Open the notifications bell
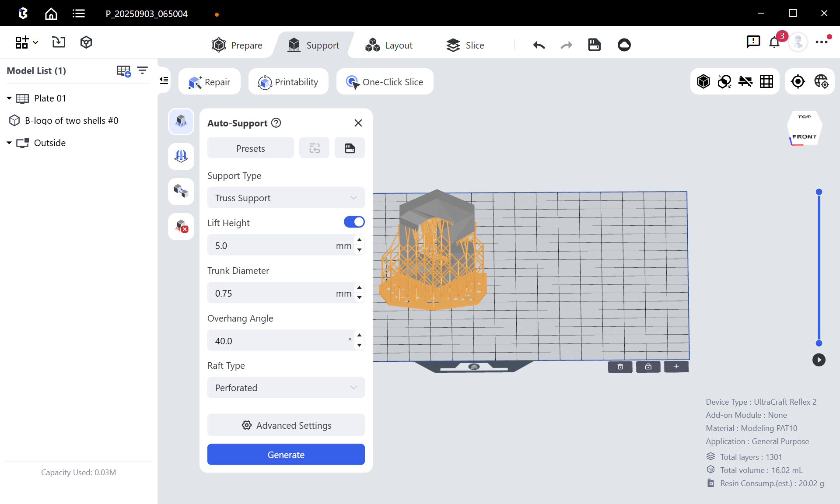 point(774,42)
